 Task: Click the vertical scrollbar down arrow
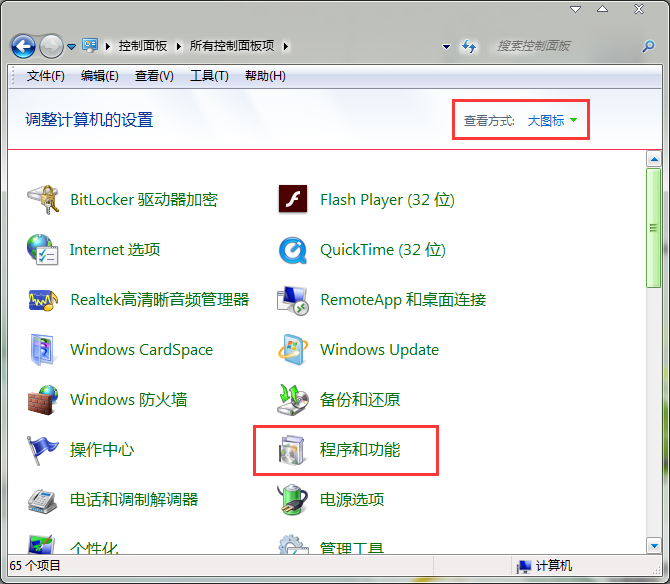pos(653,547)
